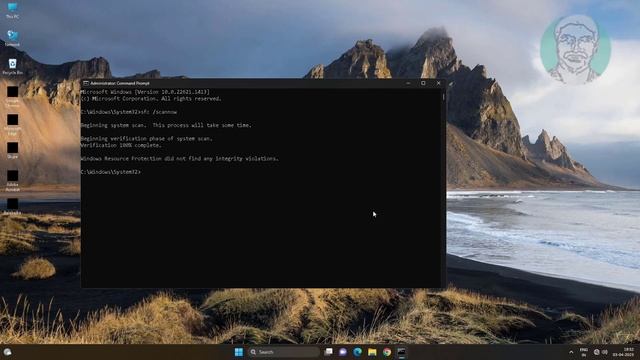Close the Administrator Command Prompt window

tap(439, 83)
